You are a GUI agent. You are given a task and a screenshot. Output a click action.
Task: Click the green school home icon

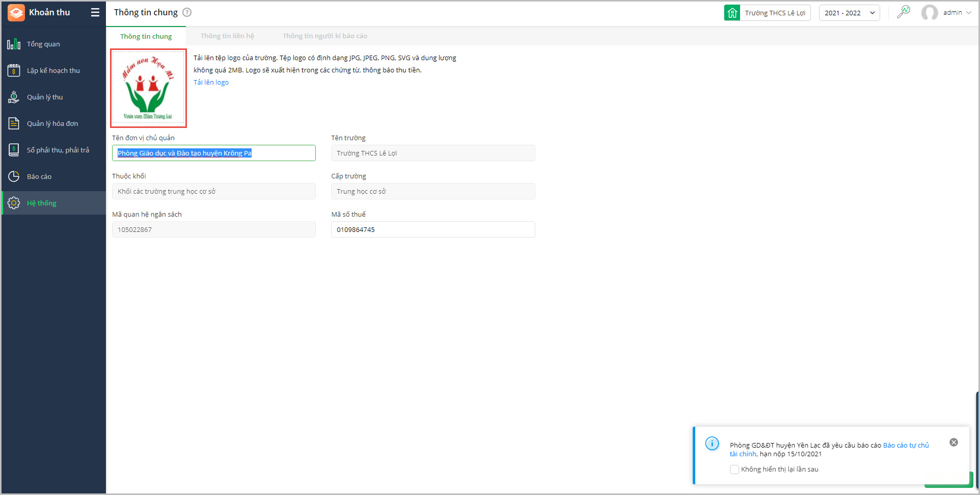(732, 13)
